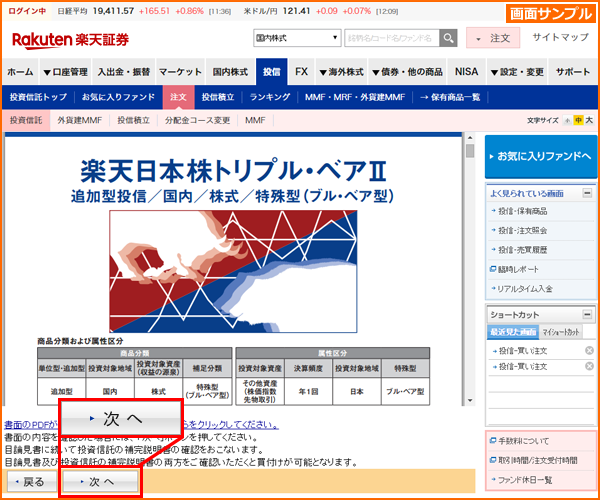The width and height of the screenshot is (600, 500).
Task: Switch to the 最近見た画面 tab
Action: [x=513, y=332]
